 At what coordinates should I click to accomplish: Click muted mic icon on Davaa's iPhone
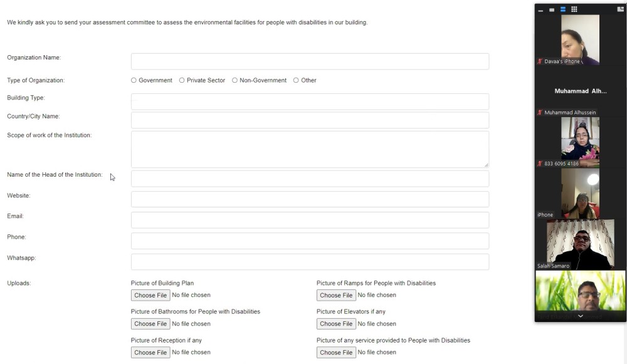coord(540,61)
